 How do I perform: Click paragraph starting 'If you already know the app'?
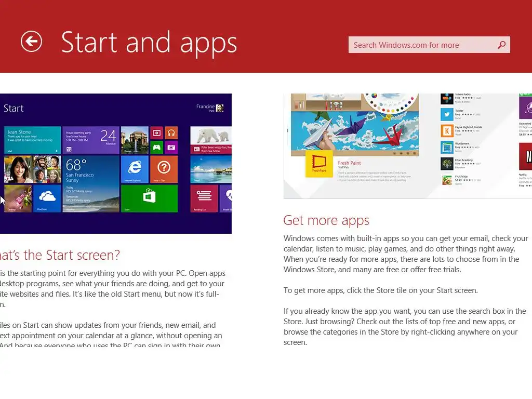pyautogui.click(x=405, y=326)
